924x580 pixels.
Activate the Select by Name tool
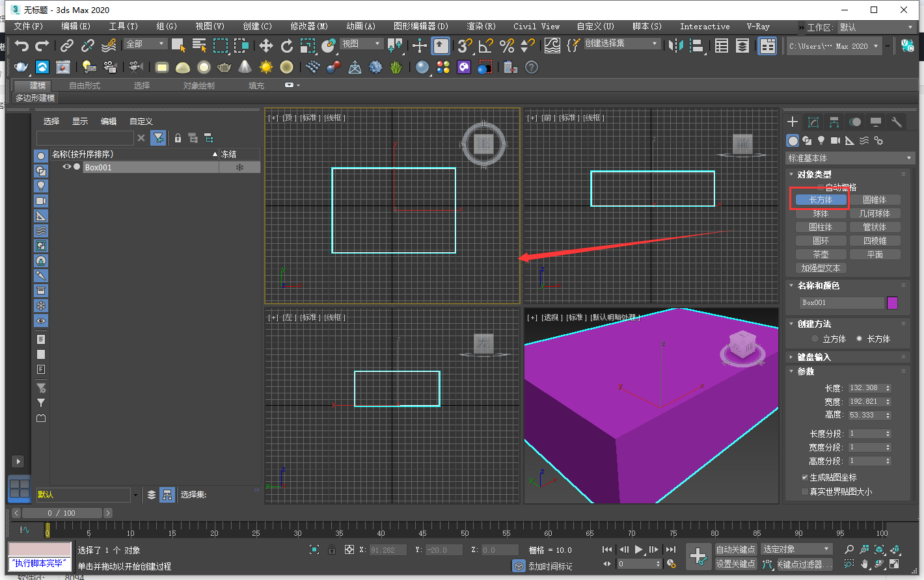click(x=199, y=46)
